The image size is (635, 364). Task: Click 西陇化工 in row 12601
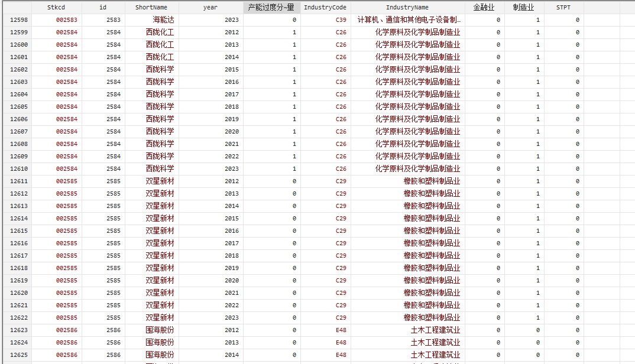pos(160,57)
